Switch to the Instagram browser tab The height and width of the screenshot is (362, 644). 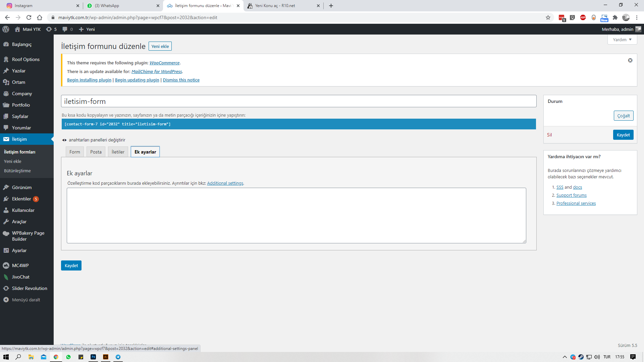pos(42,6)
